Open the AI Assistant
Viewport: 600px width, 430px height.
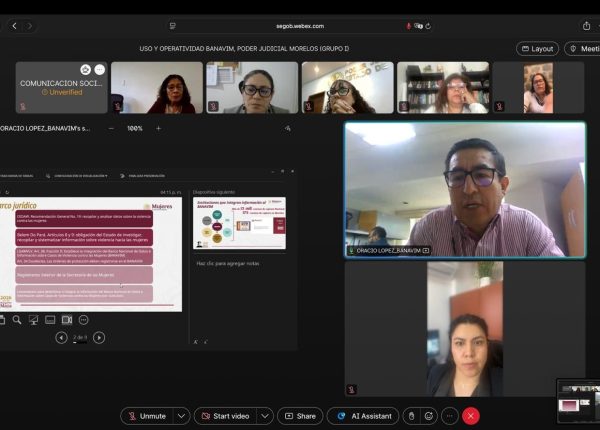(364, 416)
